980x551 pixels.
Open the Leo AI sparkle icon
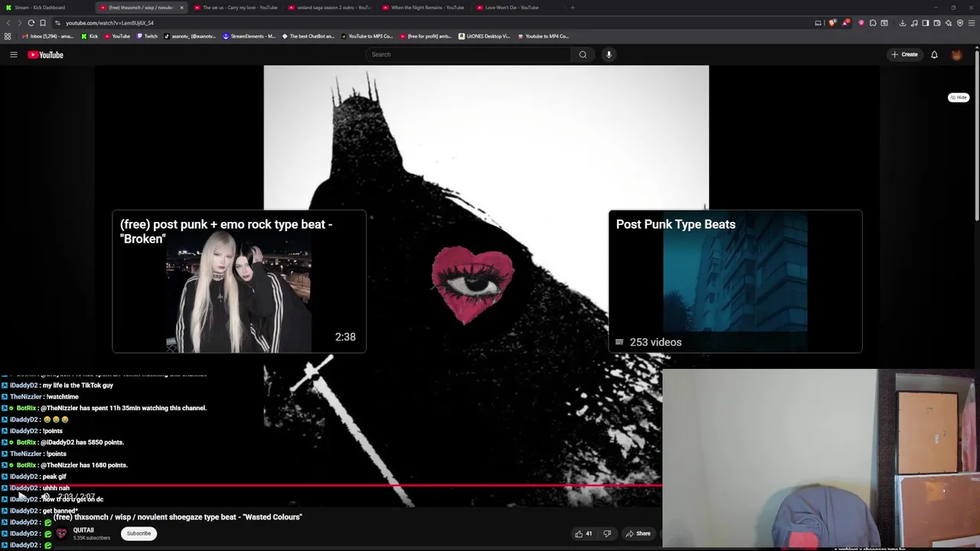949,23
